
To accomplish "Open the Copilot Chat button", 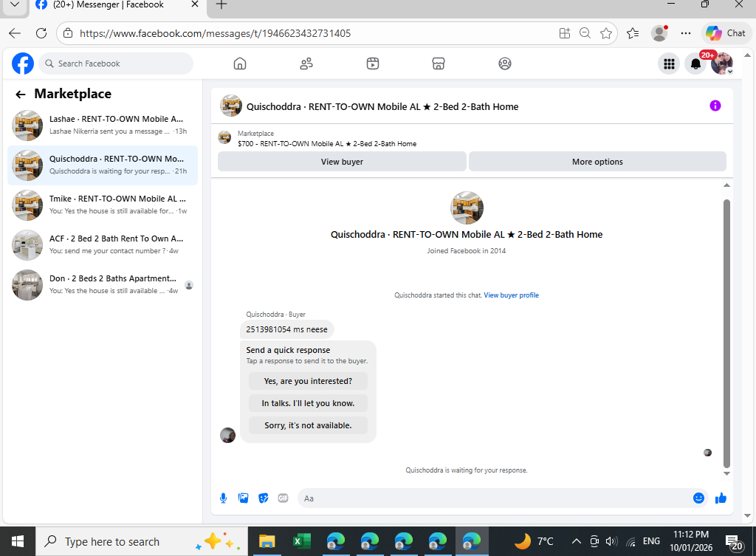I will pyautogui.click(x=726, y=33).
